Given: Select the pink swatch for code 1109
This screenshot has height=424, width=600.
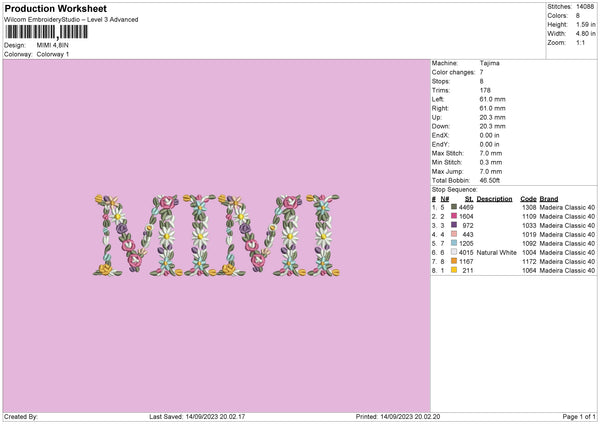Looking at the screenshot, I should (x=454, y=216).
